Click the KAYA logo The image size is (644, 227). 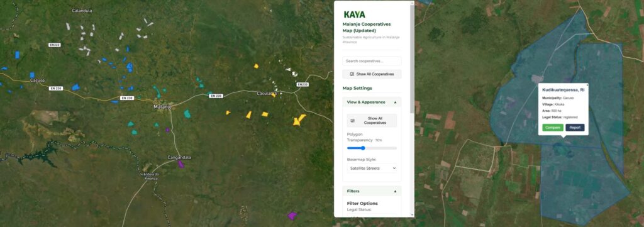coord(355,15)
